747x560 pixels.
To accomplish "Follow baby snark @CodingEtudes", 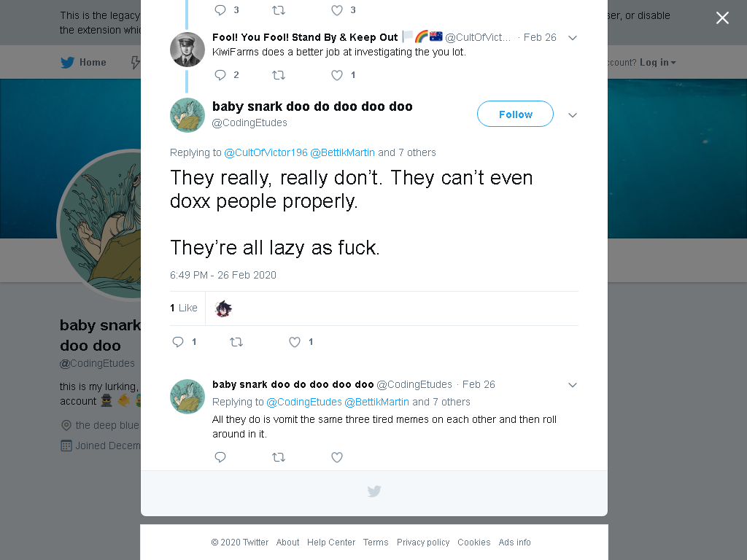I will 515,114.
